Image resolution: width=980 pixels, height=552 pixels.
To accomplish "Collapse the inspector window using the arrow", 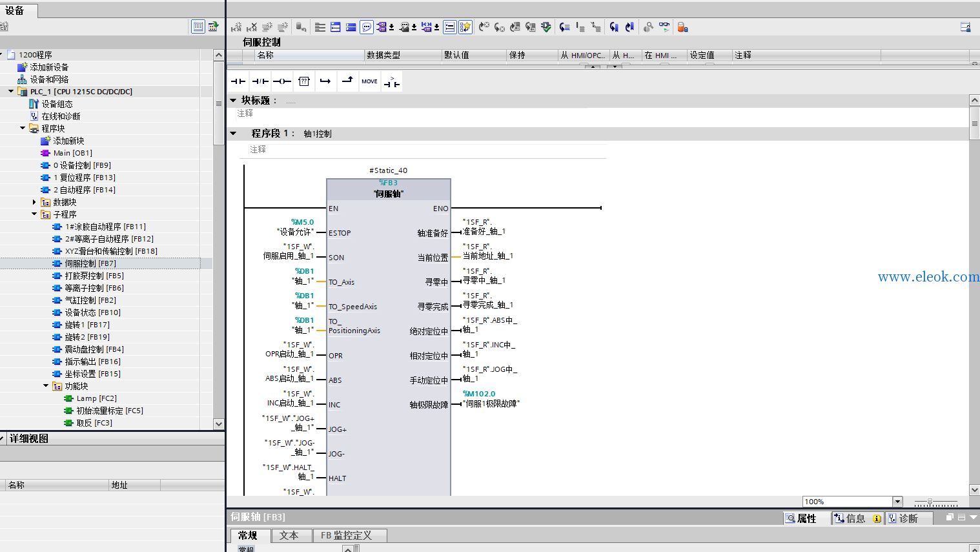I will pyautogui.click(x=973, y=517).
